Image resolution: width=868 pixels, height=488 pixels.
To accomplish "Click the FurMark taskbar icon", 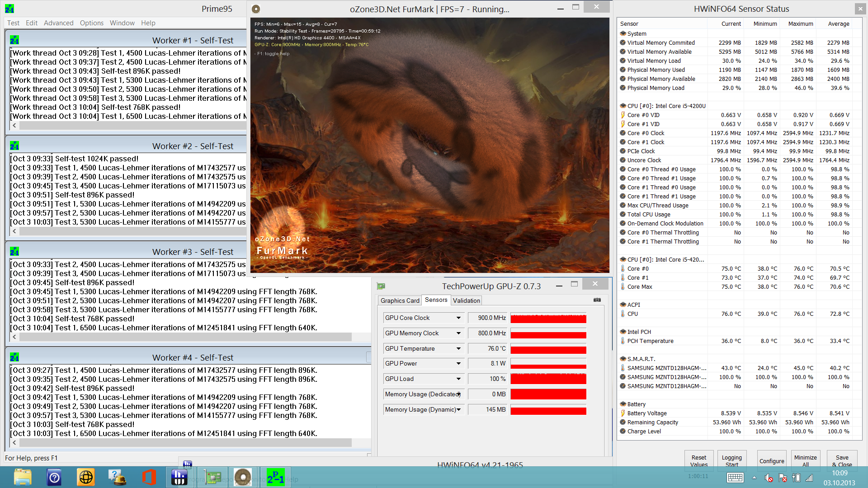I will [x=243, y=477].
